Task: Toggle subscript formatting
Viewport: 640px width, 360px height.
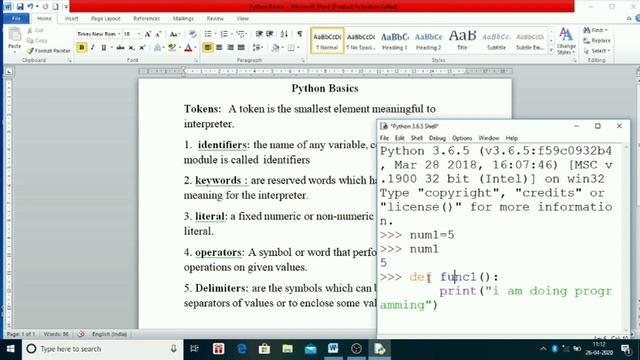Action: pos(131,48)
